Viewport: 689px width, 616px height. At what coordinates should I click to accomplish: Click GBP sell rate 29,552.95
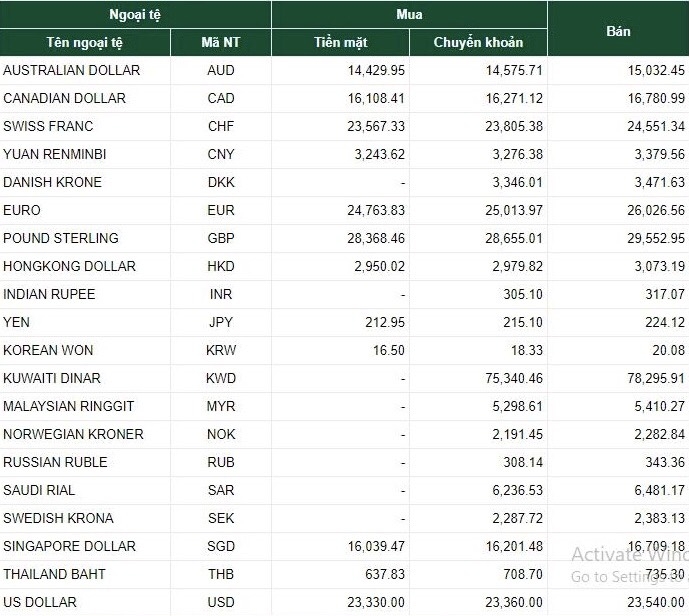pos(656,239)
